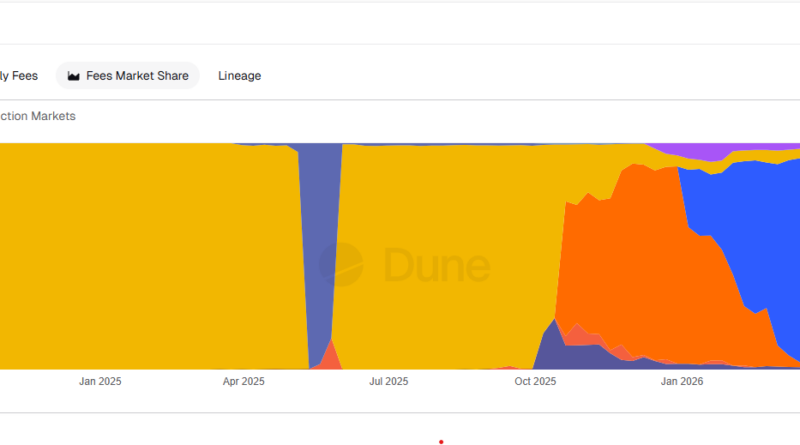
Task: Click the red dot in the black bar
Action: 440,441
